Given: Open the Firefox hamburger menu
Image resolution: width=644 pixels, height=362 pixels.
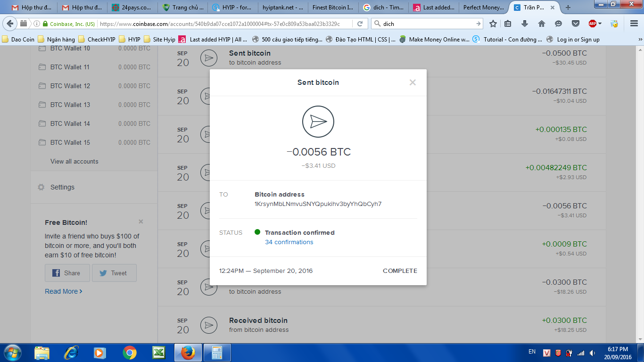Looking at the screenshot, I should [634, 24].
